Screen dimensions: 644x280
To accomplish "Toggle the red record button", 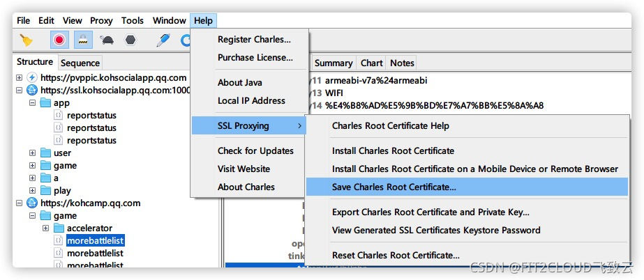I will [59, 40].
